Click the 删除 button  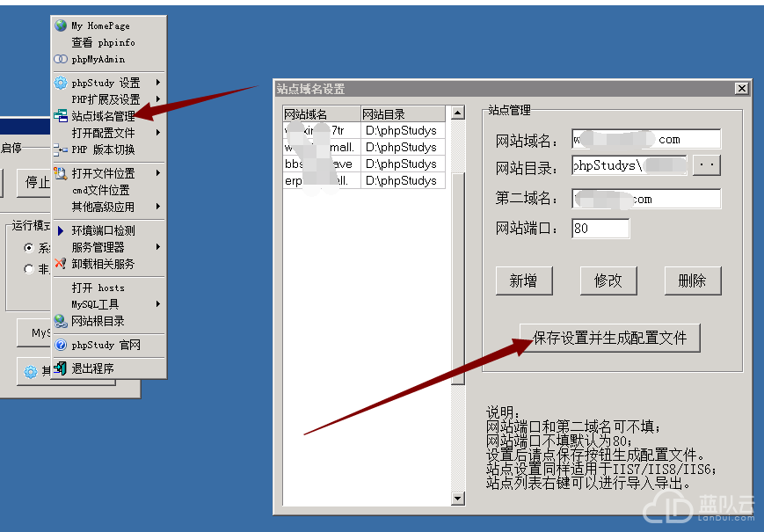pos(693,281)
